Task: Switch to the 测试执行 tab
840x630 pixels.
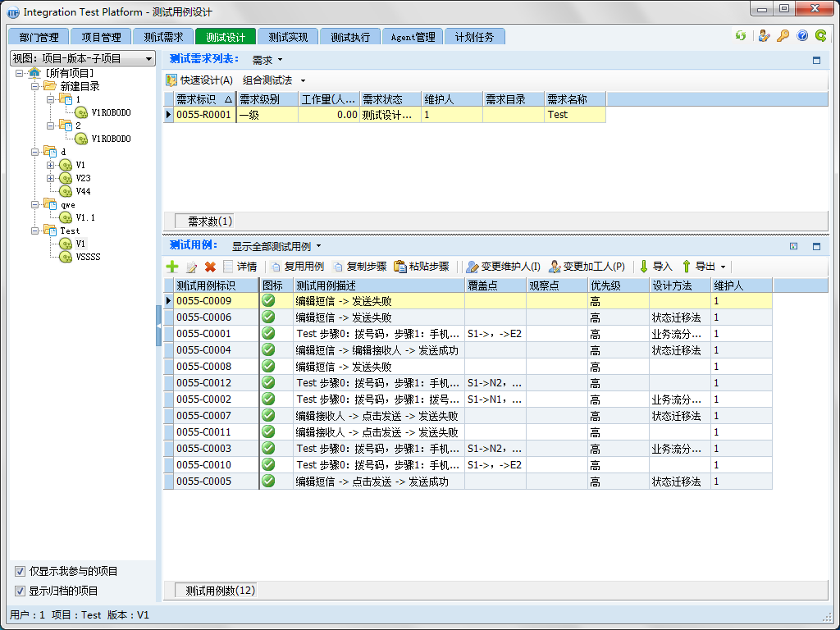Action: click(x=350, y=37)
